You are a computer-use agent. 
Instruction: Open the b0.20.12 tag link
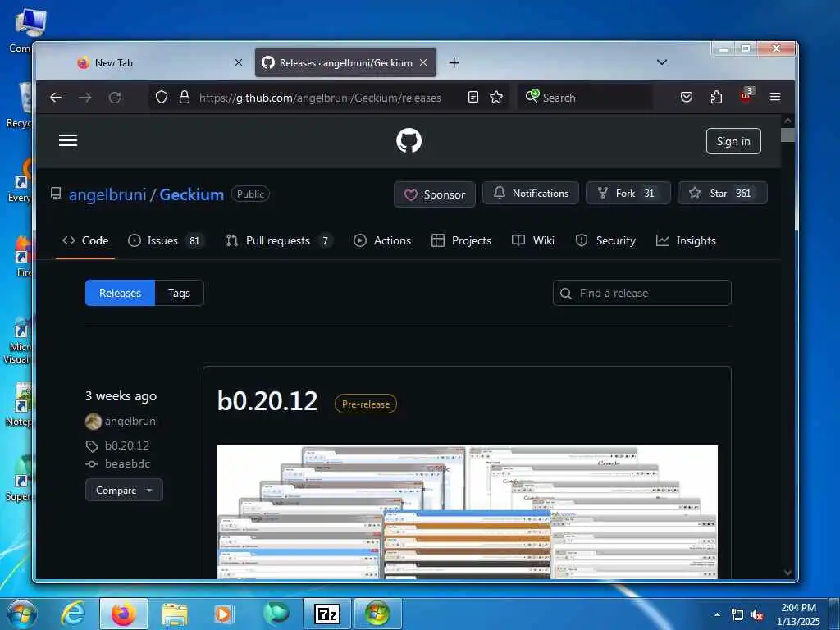(127, 445)
